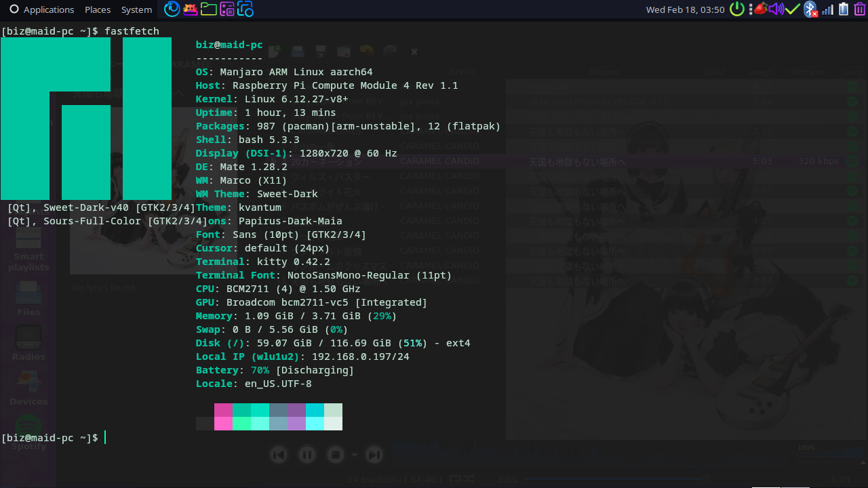The width and height of the screenshot is (868, 488).
Task: Click the Memory "1.09 GiB / 3.71 GiB" line
Action: (x=296, y=316)
